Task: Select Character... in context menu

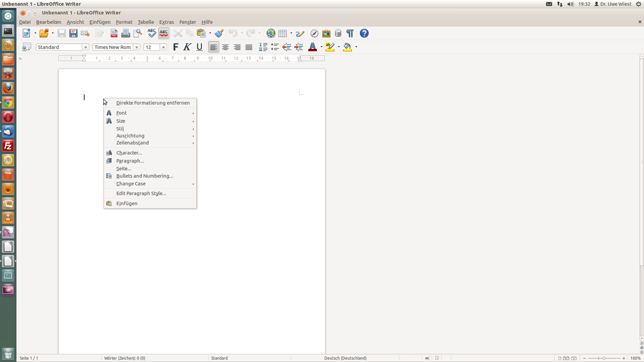Action: (129, 153)
